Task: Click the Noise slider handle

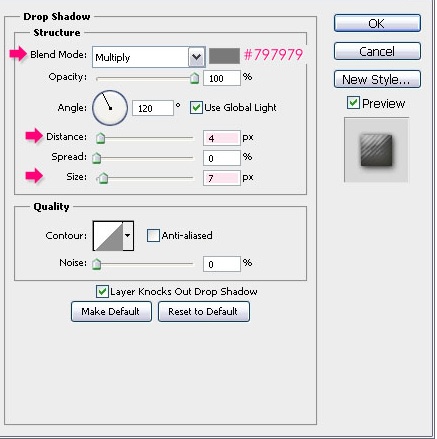Action: pyautogui.click(x=97, y=264)
